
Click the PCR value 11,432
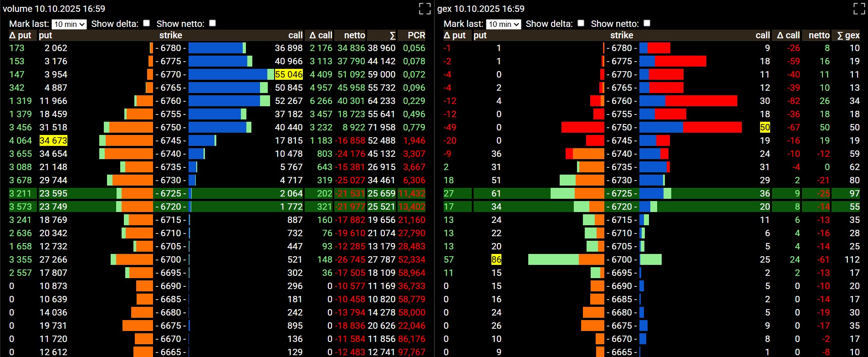pyautogui.click(x=412, y=193)
